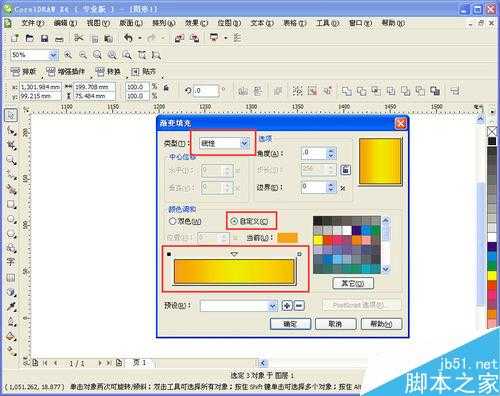The width and height of the screenshot is (500, 396).
Task: Pick the yellow swatch in dialog palette
Action: click(x=318, y=240)
